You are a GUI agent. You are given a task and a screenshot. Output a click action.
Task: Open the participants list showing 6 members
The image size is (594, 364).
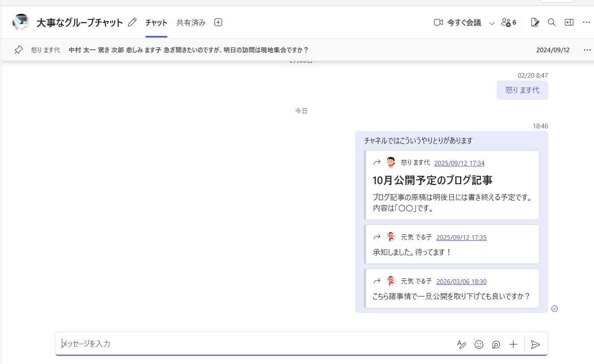tap(508, 22)
